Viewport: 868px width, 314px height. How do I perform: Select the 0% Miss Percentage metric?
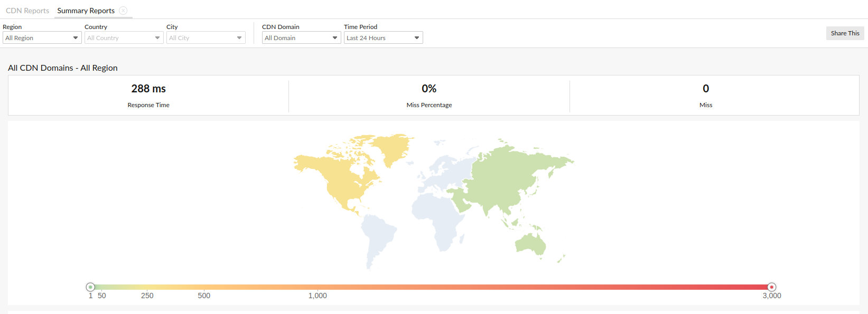click(429, 89)
